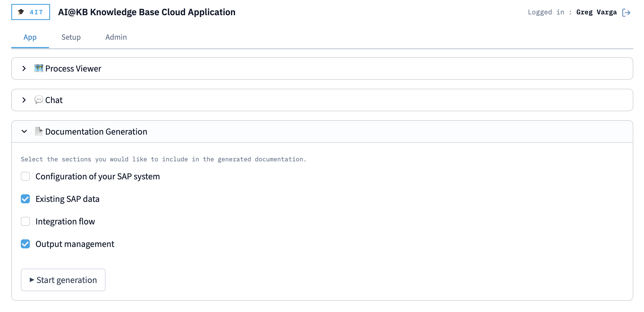
Task: Click the Chat speech bubble icon
Action: tap(39, 100)
